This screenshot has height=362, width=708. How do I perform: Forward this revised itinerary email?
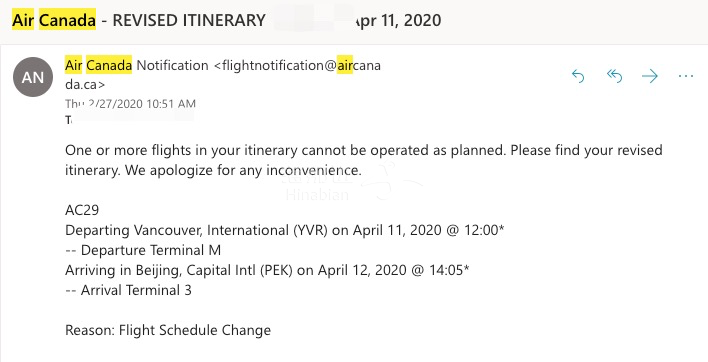(650, 76)
